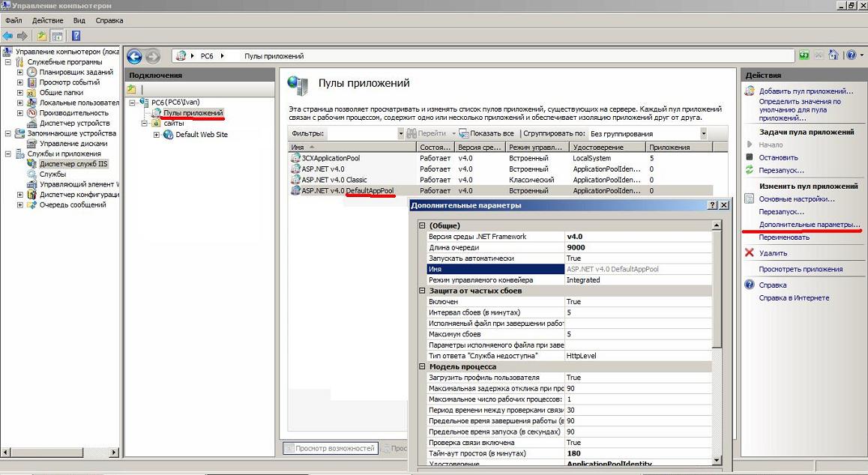Expand the Планировщик заданий tree node

20,72
